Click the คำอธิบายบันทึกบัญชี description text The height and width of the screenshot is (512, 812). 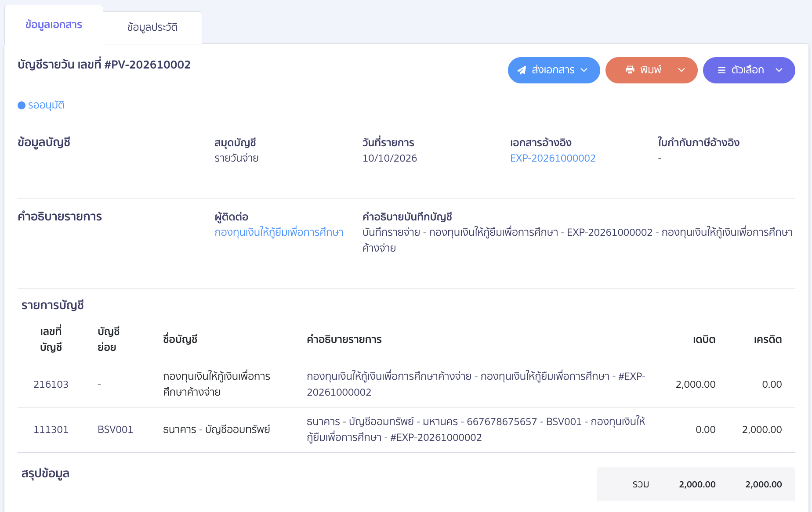[577, 240]
